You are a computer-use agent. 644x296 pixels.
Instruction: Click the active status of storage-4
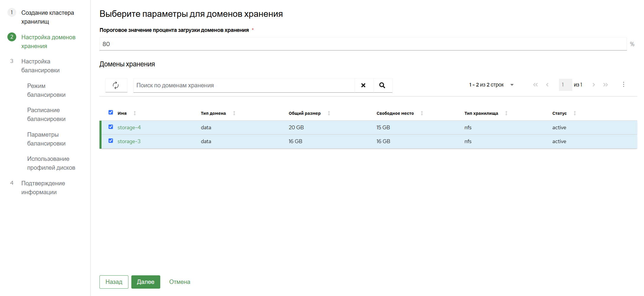click(559, 127)
